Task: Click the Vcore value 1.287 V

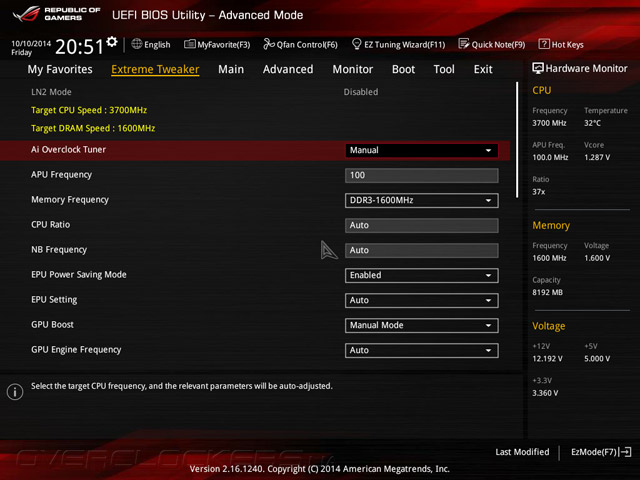Action: tap(597, 157)
